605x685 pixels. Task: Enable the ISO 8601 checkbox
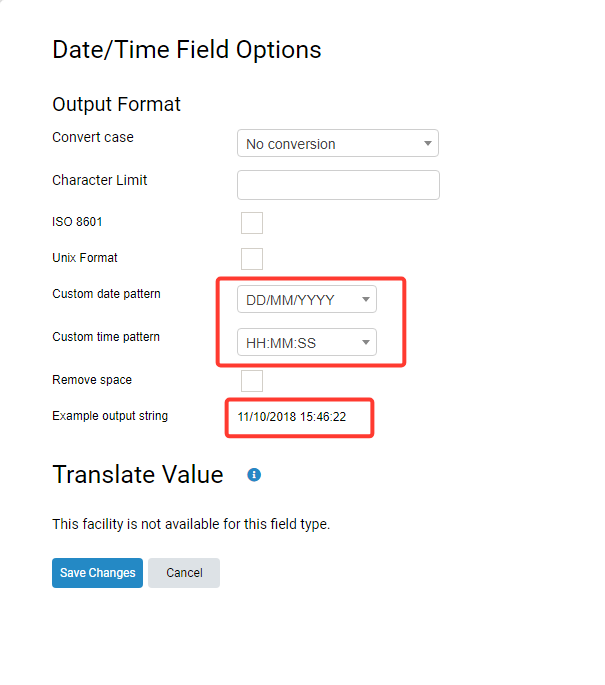click(x=252, y=223)
